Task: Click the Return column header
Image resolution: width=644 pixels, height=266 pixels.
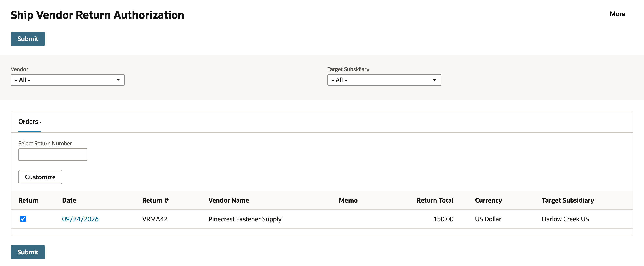Action: [x=28, y=200]
